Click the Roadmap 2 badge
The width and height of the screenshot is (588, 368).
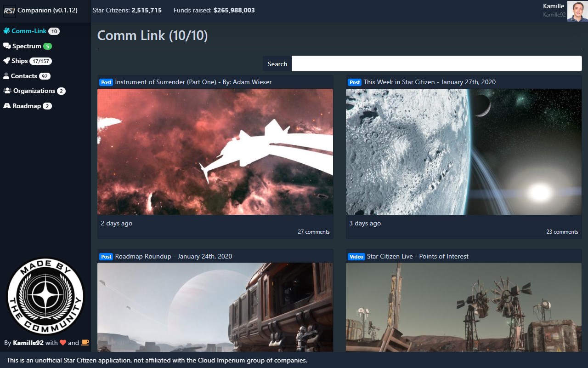pyautogui.click(x=47, y=106)
